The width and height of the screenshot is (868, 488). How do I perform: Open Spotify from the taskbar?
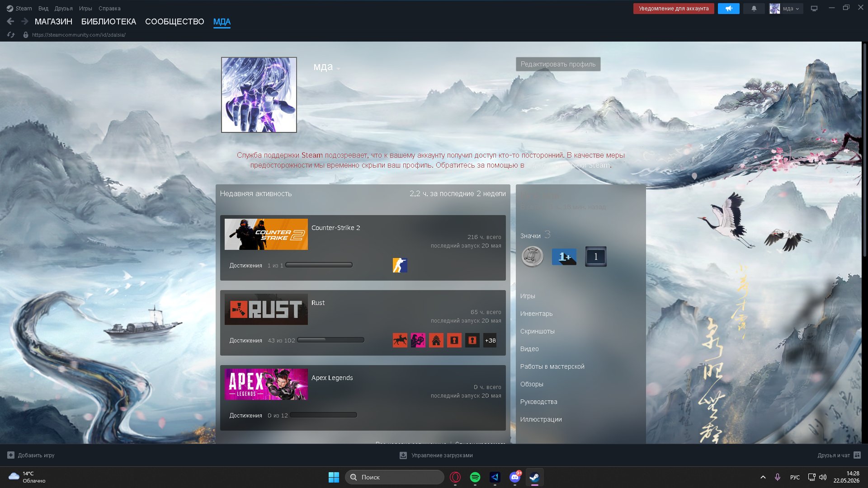[x=475, y=477]
